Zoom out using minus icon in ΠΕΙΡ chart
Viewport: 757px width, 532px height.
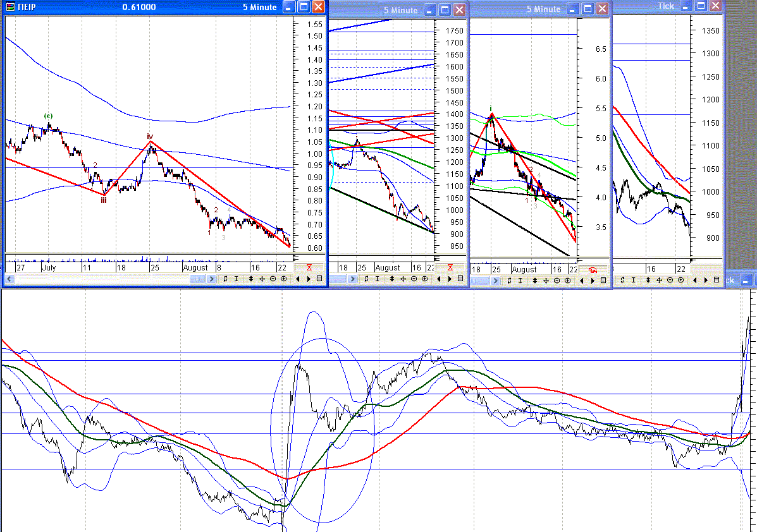click(273, 279)
